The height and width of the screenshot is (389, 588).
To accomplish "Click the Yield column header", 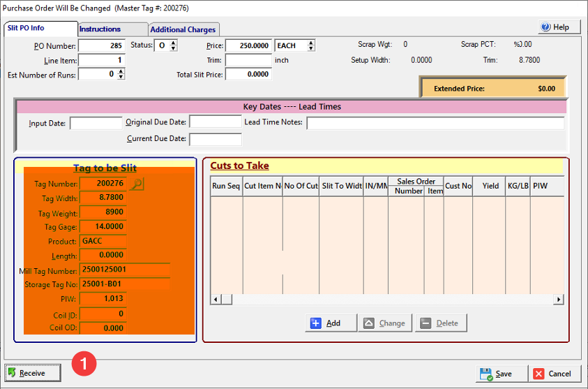I will 490,186.
